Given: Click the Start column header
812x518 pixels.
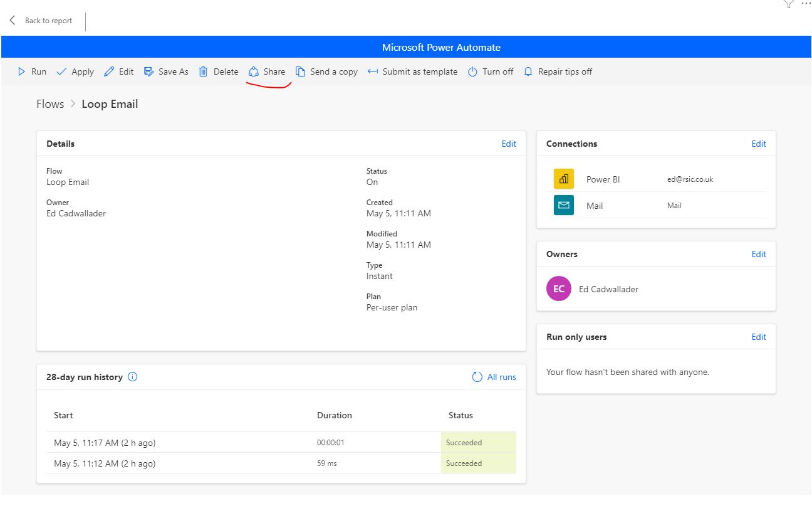Looking at the screenshot, I should (x=63, y=415).
